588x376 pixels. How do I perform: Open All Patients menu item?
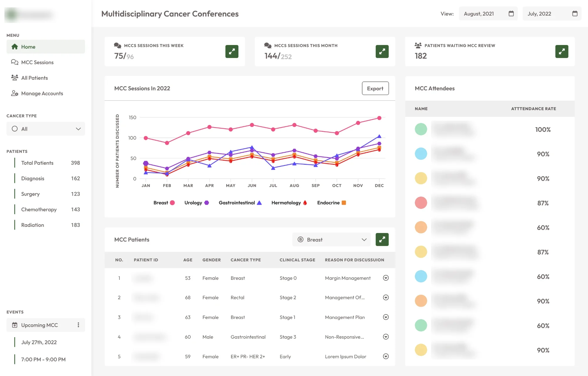coord(46,78)
